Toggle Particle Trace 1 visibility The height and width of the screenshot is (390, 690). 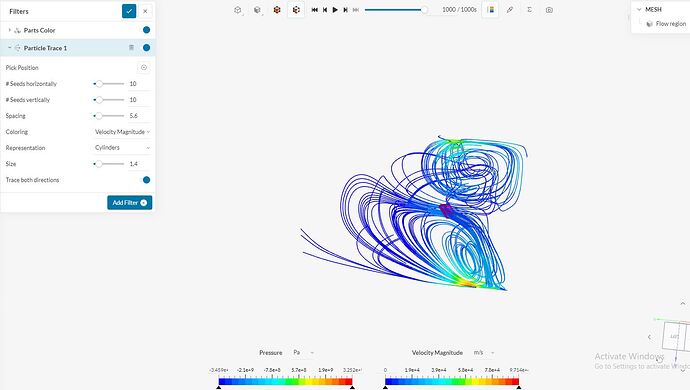point(147,48)
